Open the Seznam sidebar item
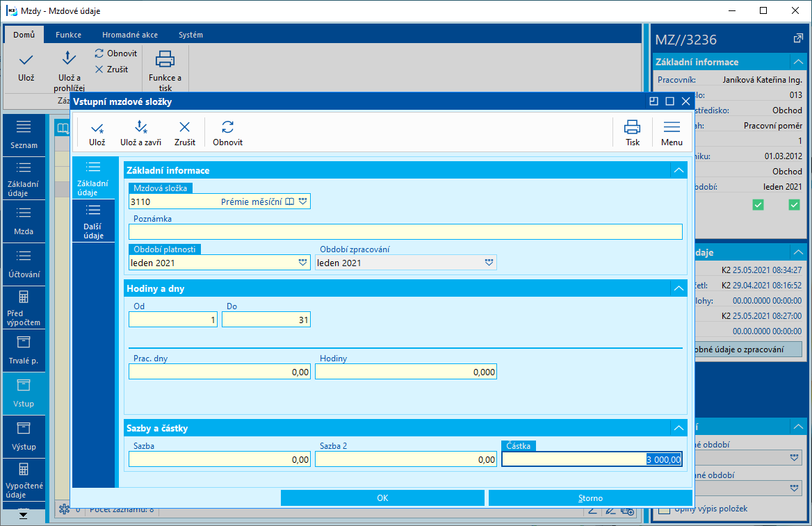812x526 pixels. (x=24, y=135)
